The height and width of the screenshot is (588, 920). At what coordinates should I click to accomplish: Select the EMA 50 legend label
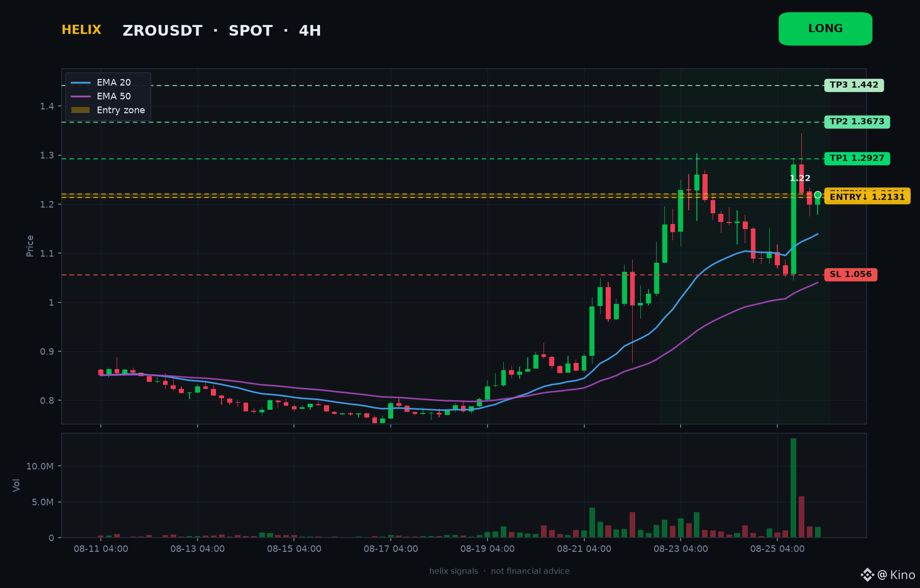tap(114, 96)
